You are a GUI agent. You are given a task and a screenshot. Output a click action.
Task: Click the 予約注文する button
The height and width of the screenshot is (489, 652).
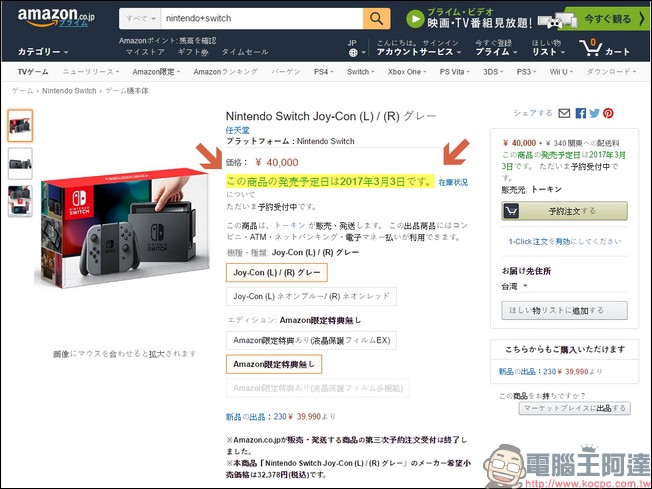[564, 211]
